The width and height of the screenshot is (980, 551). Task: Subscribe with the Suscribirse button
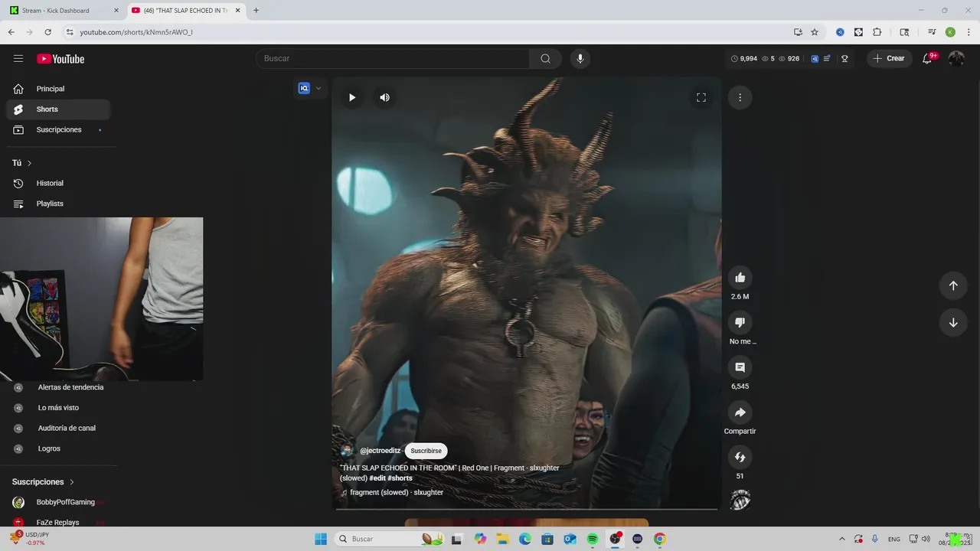426,451
